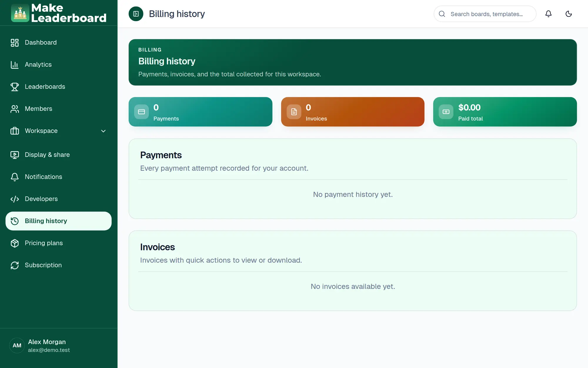
Task: Click the Pricing plans box icon
Action: click(15, 243)
